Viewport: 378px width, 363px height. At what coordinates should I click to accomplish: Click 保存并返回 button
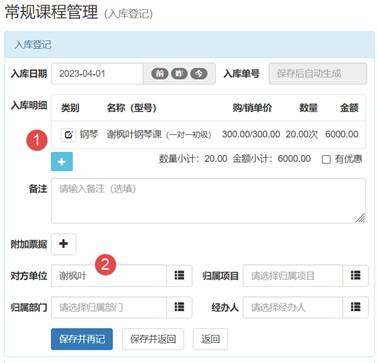(x=153, y=339)
